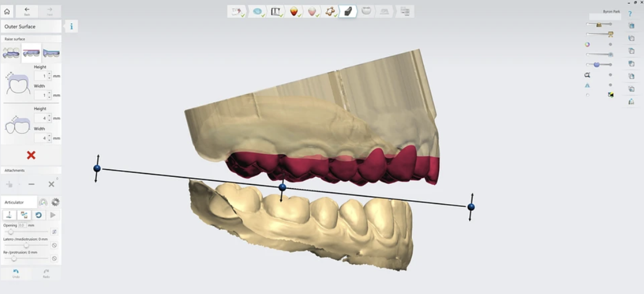Go back using the Back arrow
This screenshot has width=644, height=294.
tap(27, 11)
